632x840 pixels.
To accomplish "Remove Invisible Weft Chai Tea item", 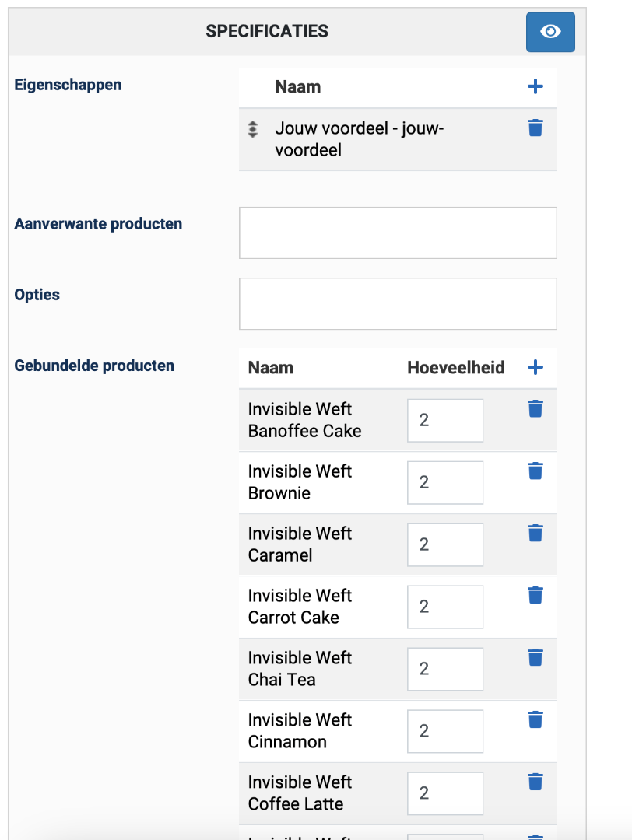I will (535, 658).
